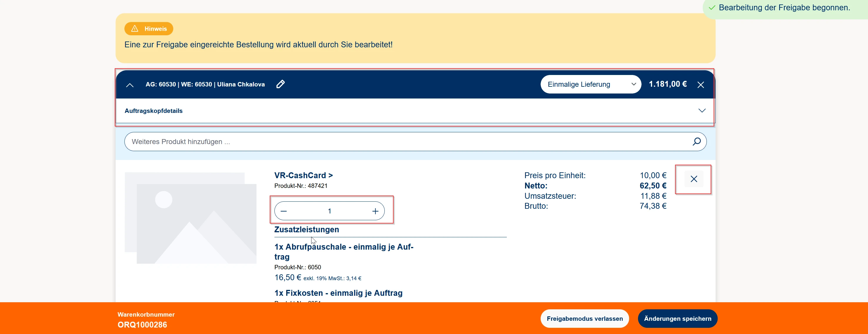Click Freigabemodus verlassen button
This screenshot has width=868, height=334.
(x=584, y=318)
